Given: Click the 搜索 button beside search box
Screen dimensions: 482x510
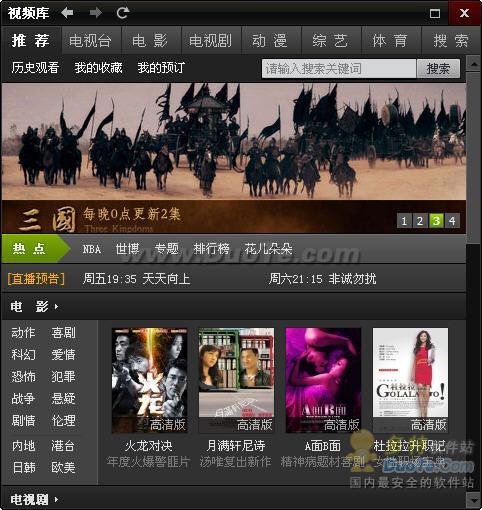Looking at the screenshot, I should [x=438, y=69].
